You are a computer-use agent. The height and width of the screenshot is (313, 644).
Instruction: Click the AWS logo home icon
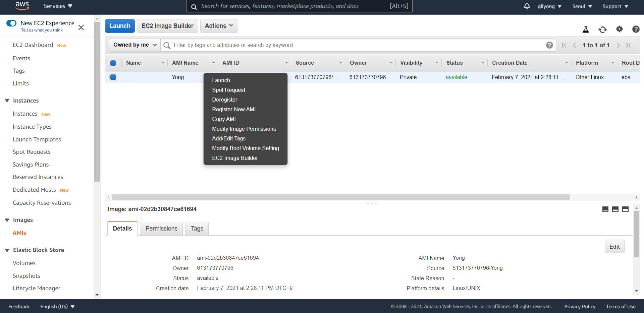[x=22, y=6]
